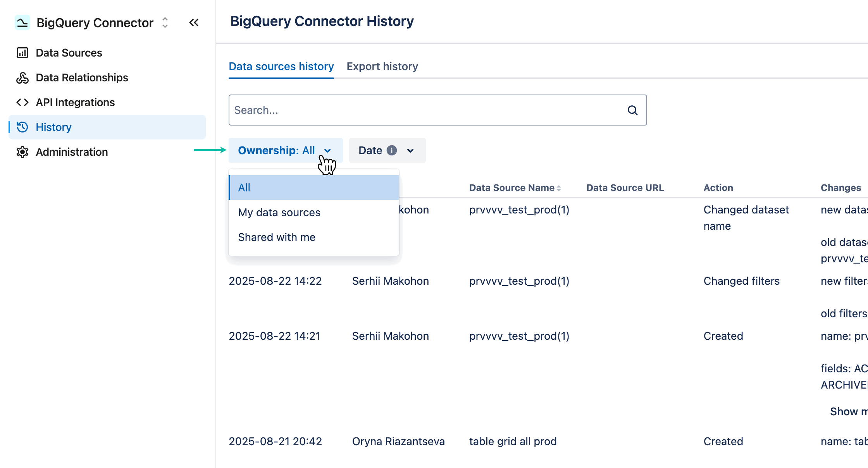Click the History clock icon
Image resolution: width=868 pixels, height=468 pixels.
(23, 127)
